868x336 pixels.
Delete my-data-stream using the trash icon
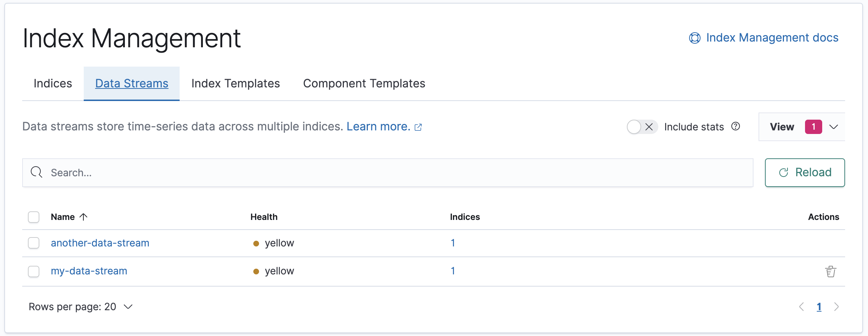tap(830, 271)
